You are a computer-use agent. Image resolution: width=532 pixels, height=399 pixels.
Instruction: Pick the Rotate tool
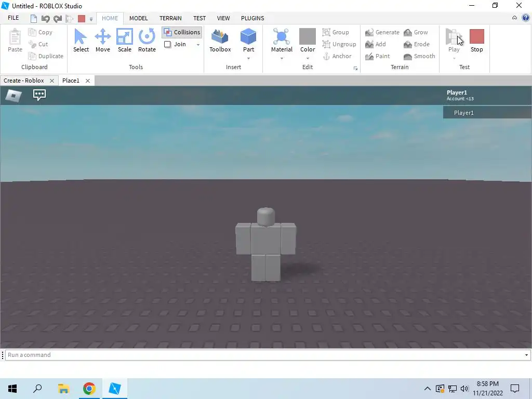[x=147, y=41]
